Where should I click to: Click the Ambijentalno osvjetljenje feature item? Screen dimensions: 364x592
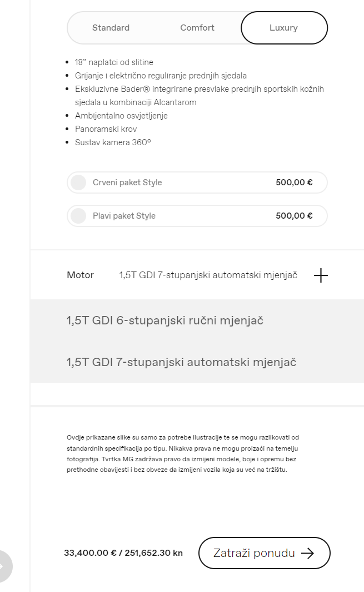click(x=121, y=116)
